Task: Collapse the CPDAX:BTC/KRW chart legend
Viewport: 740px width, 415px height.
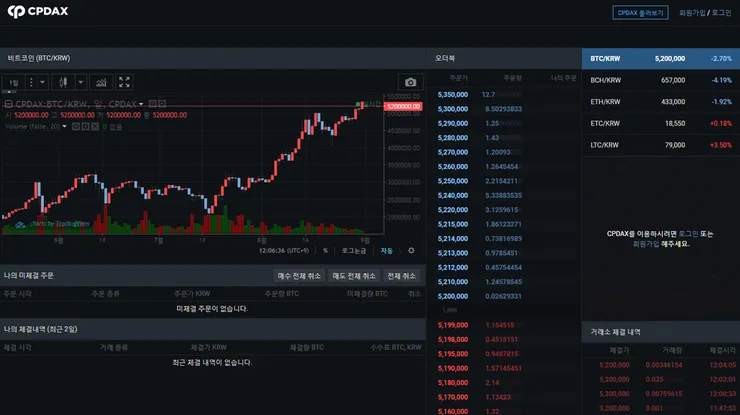Action: coord(8,104)
